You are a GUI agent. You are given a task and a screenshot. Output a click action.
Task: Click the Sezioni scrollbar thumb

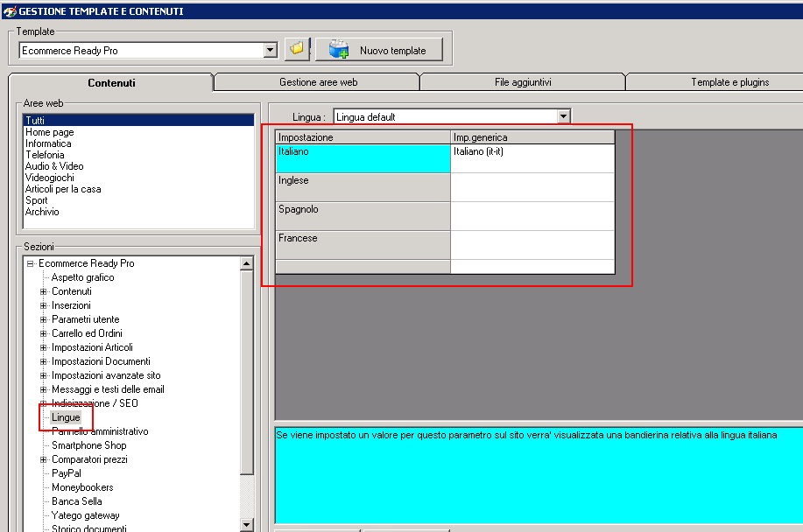246,372
